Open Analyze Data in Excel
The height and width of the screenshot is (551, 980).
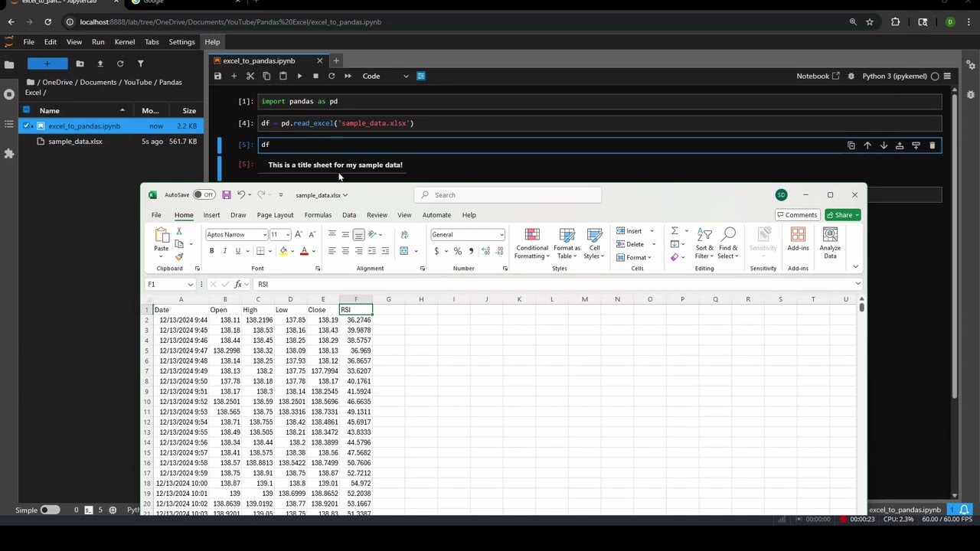click(x=830, y=243)
